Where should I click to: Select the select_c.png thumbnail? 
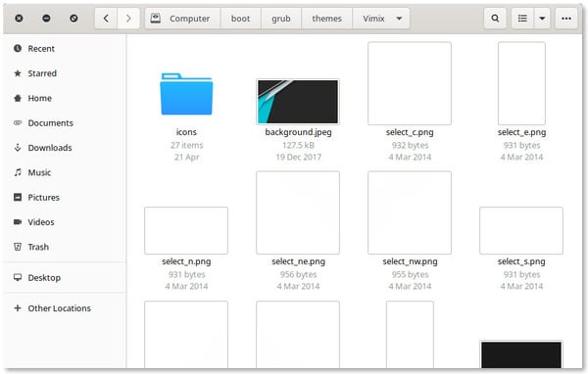410,83
